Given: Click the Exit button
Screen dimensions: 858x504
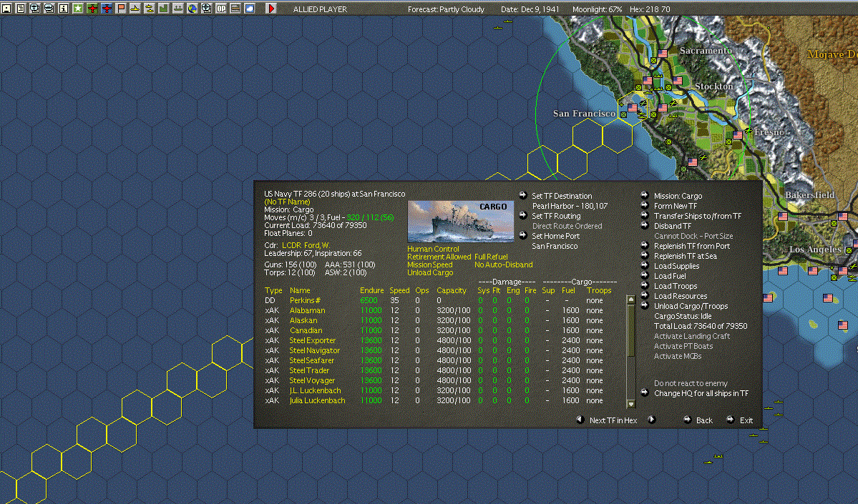Looking at the screenshot, I should click(746, 420).
